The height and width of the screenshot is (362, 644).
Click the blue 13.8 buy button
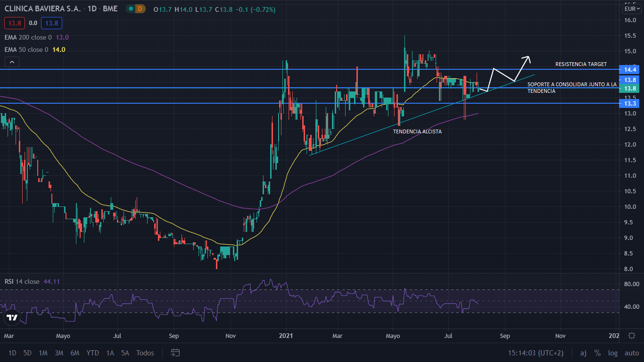coord(51,23)
